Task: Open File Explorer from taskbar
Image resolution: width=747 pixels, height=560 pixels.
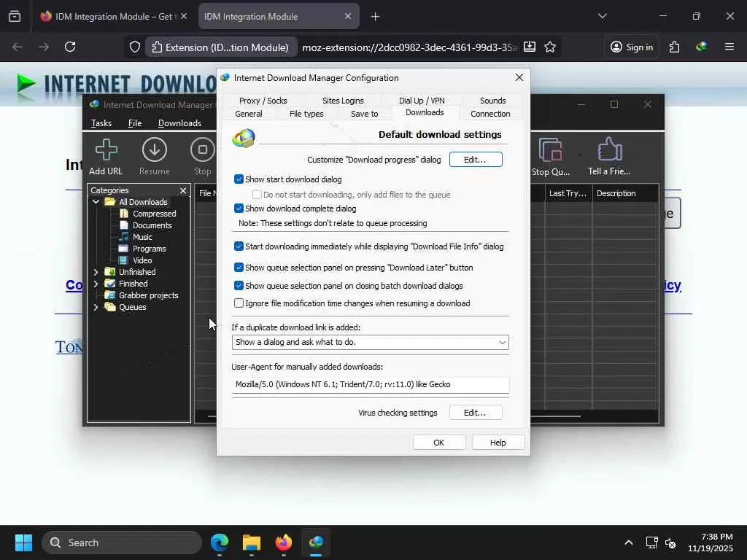Action: (x=252, y=542)
